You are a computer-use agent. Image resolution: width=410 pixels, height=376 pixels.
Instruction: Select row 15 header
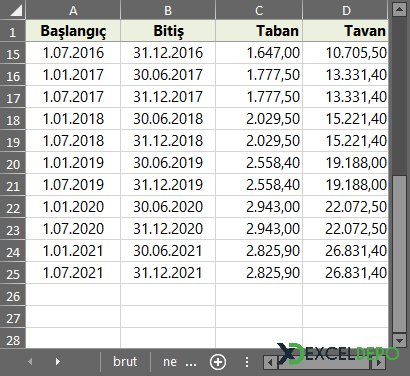tap(13, 54)
